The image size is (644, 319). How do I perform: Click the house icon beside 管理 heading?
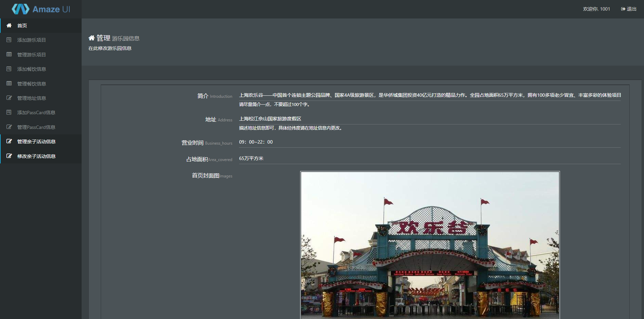(92, 38)
